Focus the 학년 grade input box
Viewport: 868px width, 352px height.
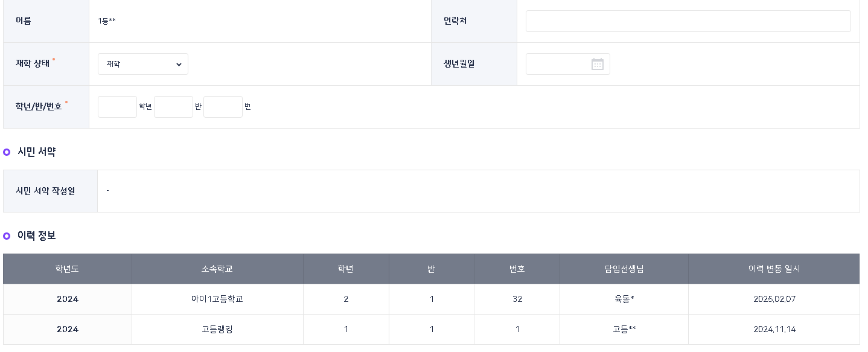[117, 107]
